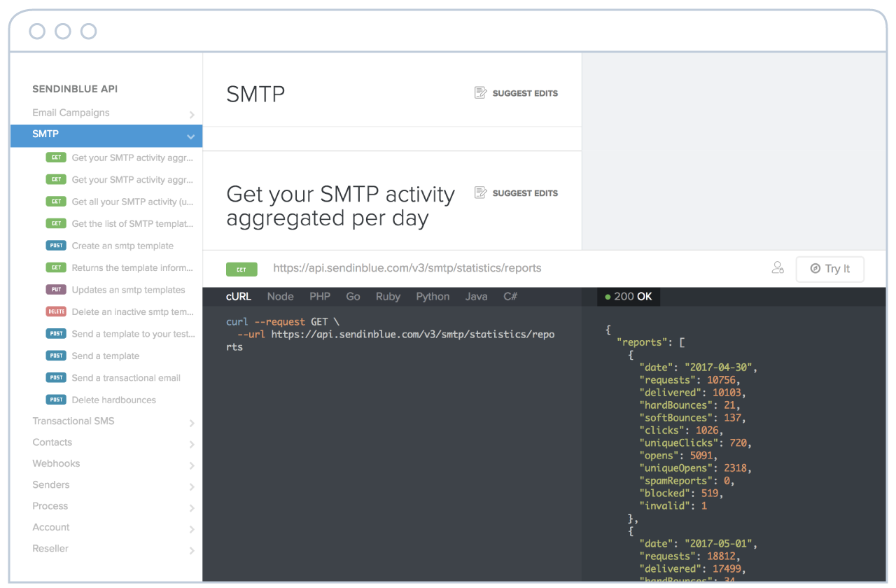Click the green status dot of 200 OK
Image resolution: width=896 pixels, height=588 pixels.
point(608,297)
